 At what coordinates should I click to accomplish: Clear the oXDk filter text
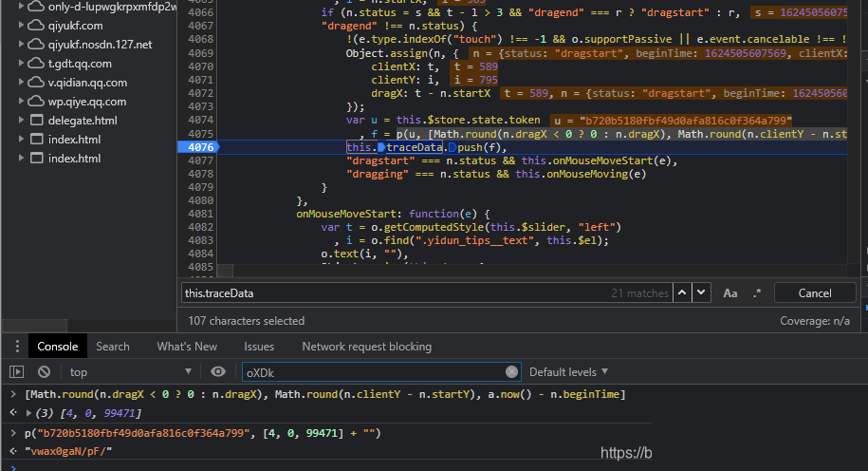511,371
